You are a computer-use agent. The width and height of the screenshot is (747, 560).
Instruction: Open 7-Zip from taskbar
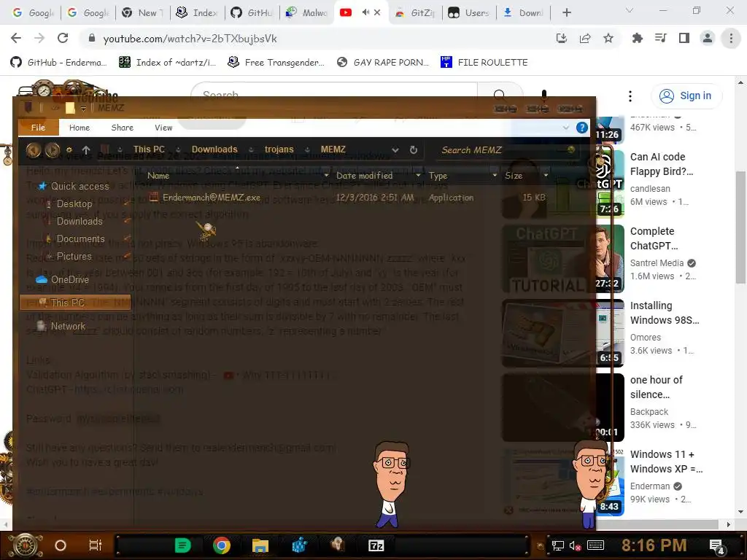pos(376,545)
